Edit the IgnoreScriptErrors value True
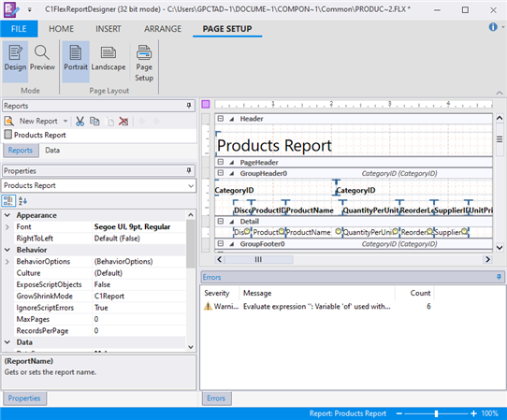 [139, 308]
